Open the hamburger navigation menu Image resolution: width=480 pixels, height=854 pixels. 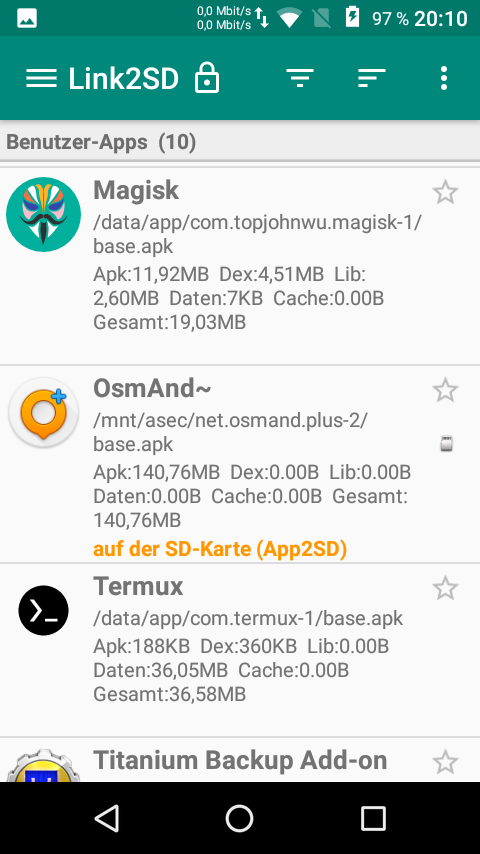tap(41, 79)
